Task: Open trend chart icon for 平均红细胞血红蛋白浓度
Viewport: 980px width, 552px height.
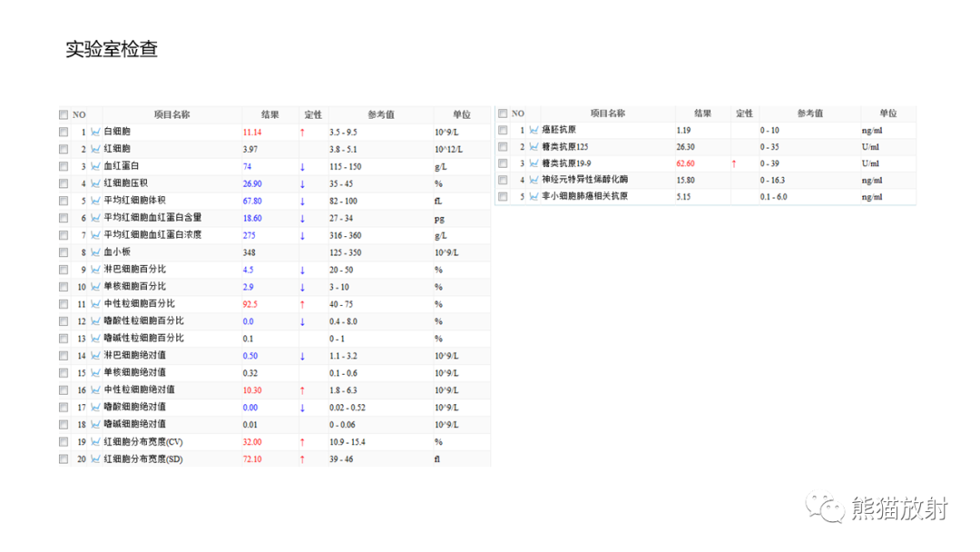Action: [95, 235]
